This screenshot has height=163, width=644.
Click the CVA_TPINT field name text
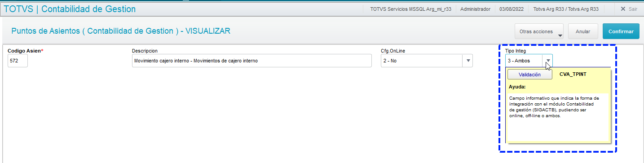(x=573, y=75)
